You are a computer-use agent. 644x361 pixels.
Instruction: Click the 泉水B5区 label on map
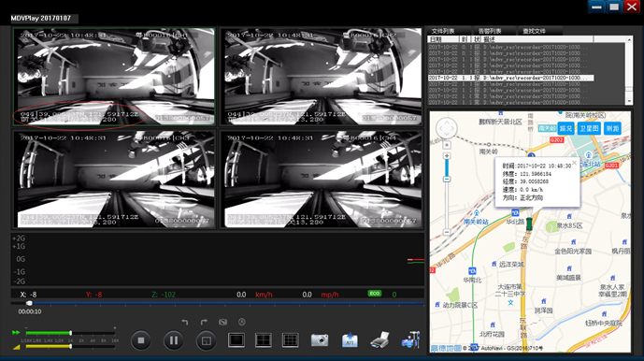click(569, 225)
